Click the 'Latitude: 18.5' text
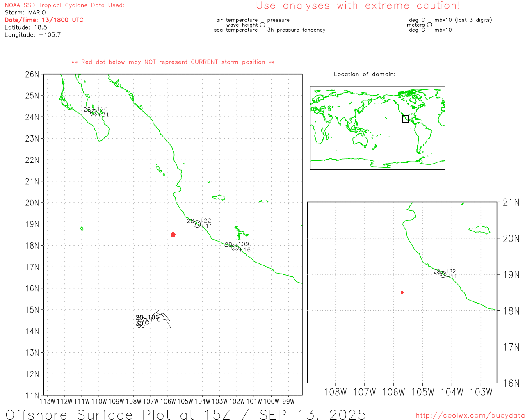The image size is (525, 420). [x=26, y=27]
